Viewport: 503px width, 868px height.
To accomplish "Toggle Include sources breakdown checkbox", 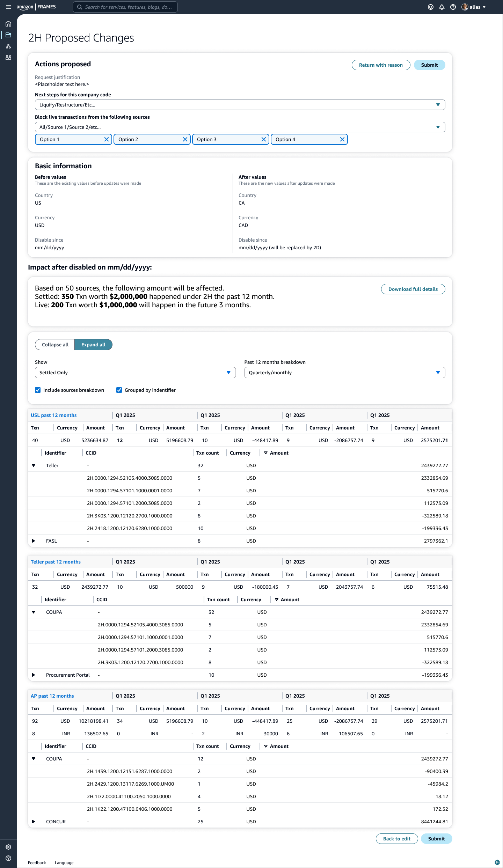I will pyautogui.click(x=38, y=390).
